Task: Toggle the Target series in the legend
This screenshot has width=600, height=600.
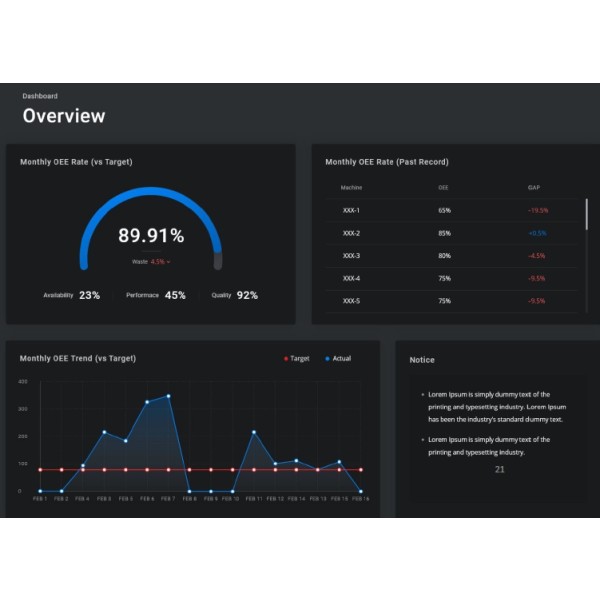Action: tap(297, 359)
